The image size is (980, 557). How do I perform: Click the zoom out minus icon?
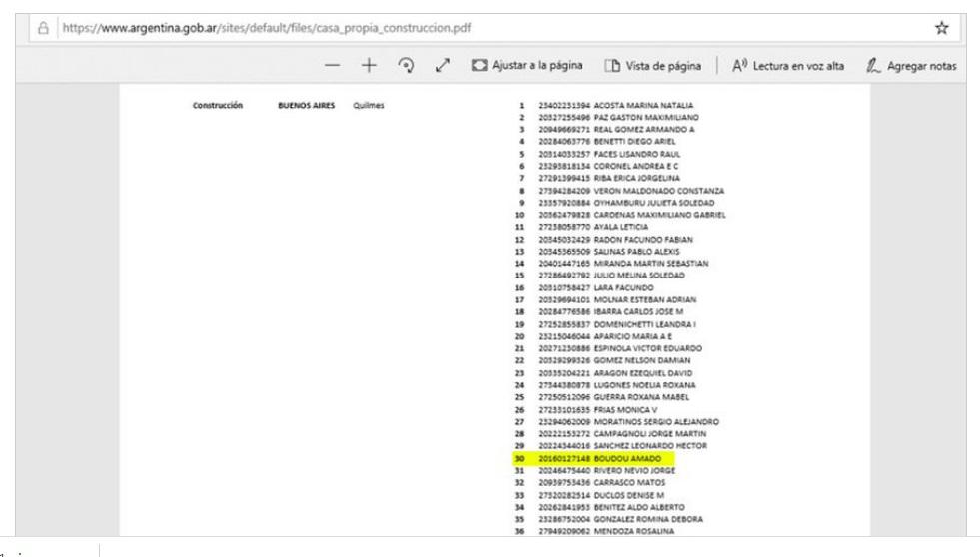[333, 66]
